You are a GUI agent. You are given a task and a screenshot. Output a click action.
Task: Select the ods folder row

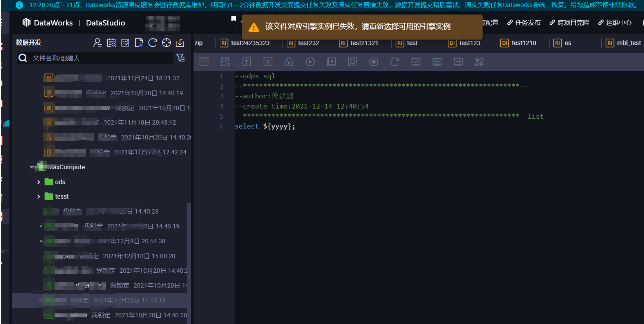tap(101, 182)
